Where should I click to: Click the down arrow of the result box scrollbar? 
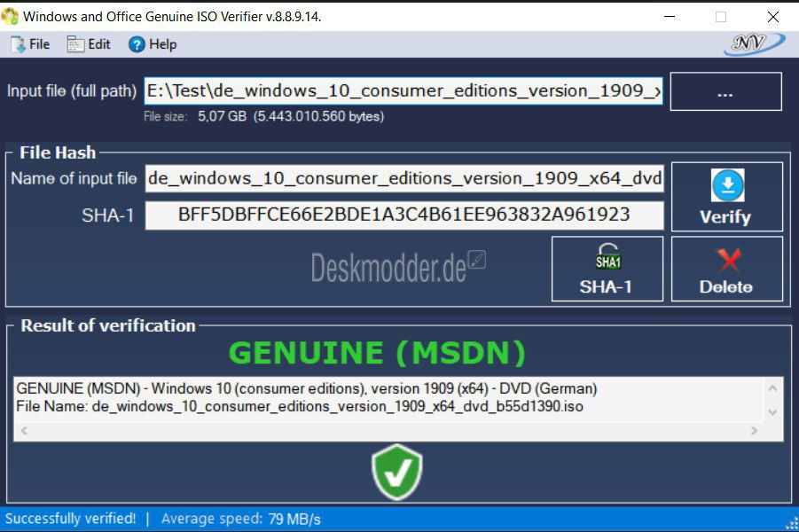772,412
